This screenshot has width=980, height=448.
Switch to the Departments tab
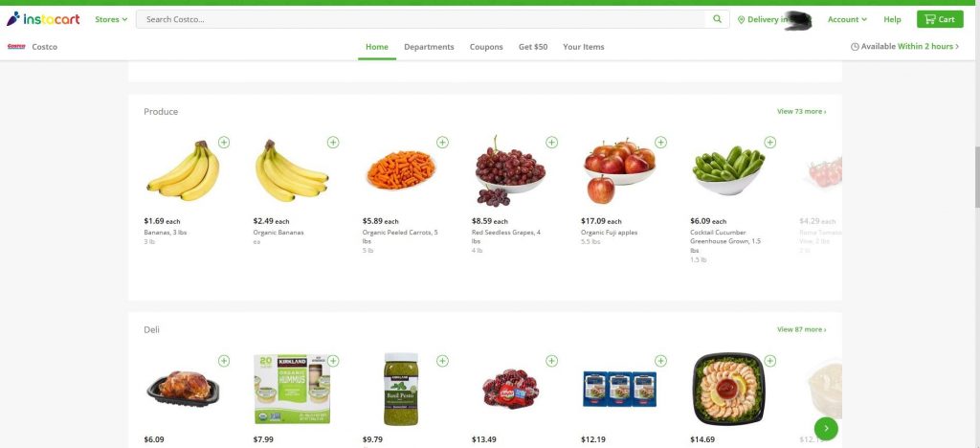pos(429,47)
